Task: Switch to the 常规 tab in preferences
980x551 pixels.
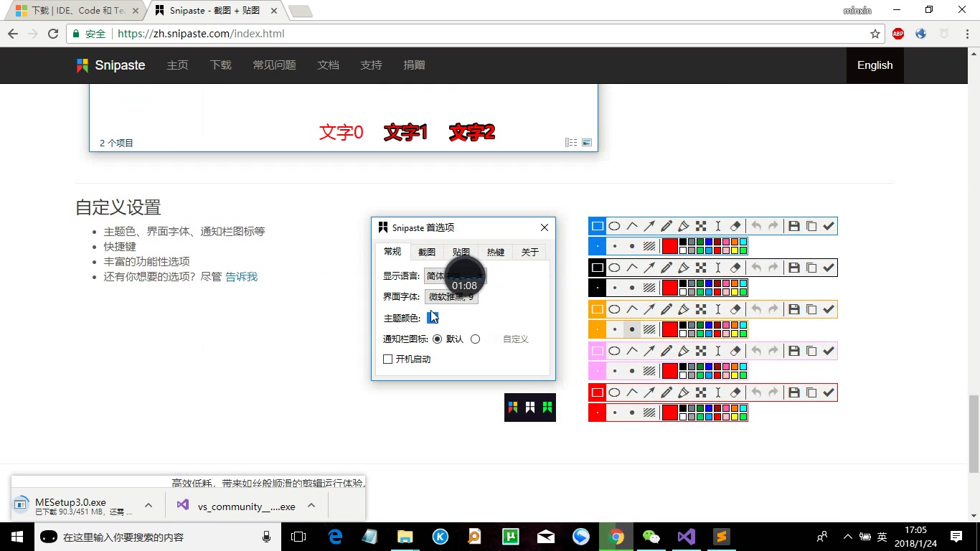Action: 392,252
